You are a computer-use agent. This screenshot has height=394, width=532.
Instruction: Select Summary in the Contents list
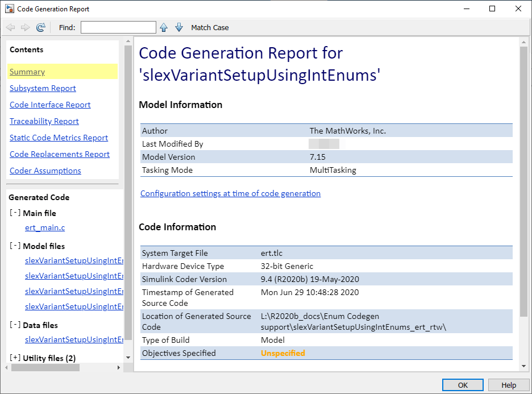coord(27,72)
